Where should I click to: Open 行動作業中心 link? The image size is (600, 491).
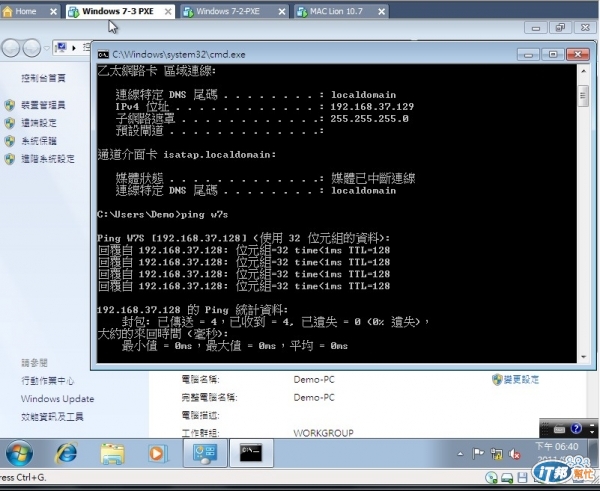(x=47, y=381)
